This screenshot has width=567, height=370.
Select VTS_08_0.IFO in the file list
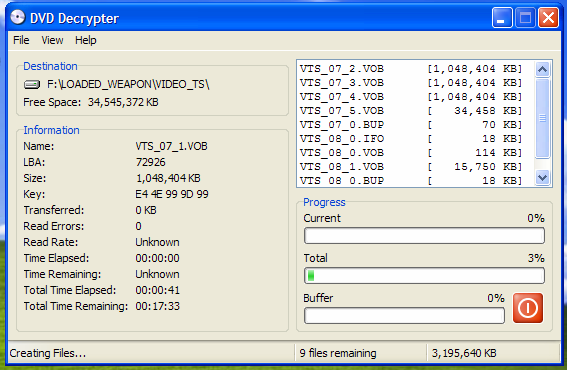coord(411,139)
